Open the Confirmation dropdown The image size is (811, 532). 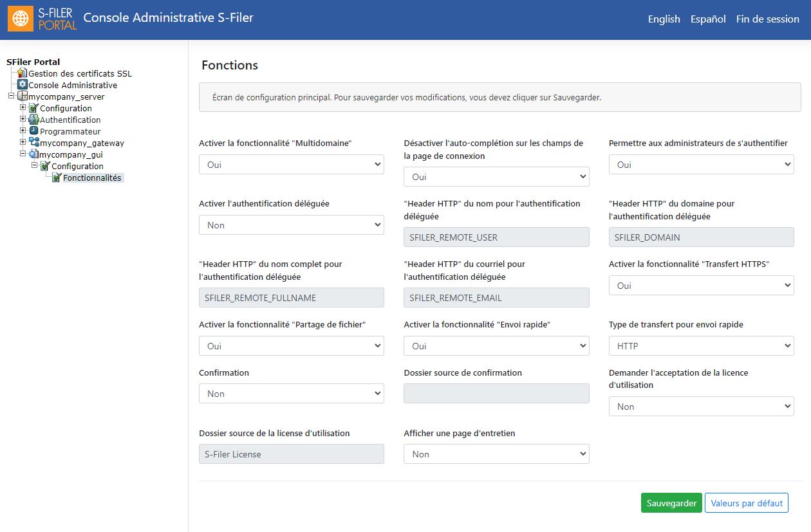pos(292,394)
